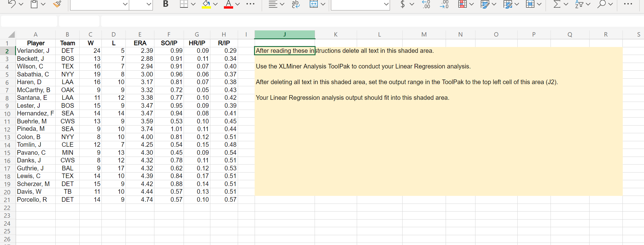Select column M header
This screenshot has height=245, width=644.
(424, 34)
